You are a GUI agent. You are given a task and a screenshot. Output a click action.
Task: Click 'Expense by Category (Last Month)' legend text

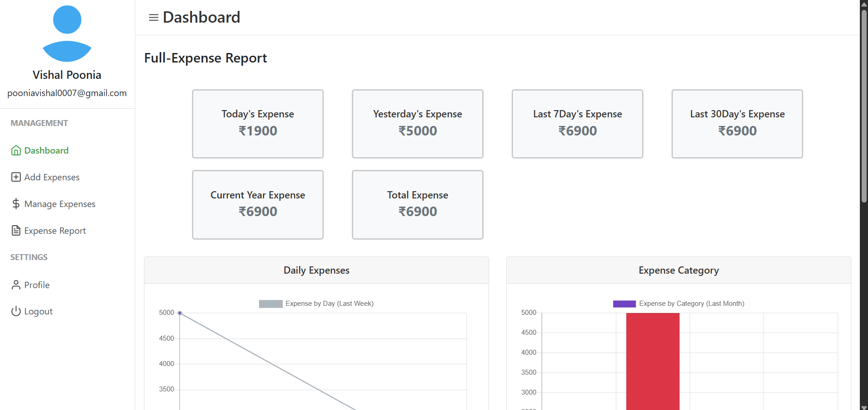(692, 304)
